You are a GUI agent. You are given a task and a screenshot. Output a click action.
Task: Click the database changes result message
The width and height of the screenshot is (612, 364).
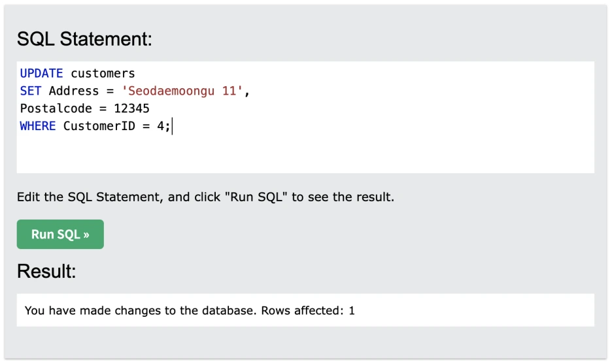pos(139,310)
